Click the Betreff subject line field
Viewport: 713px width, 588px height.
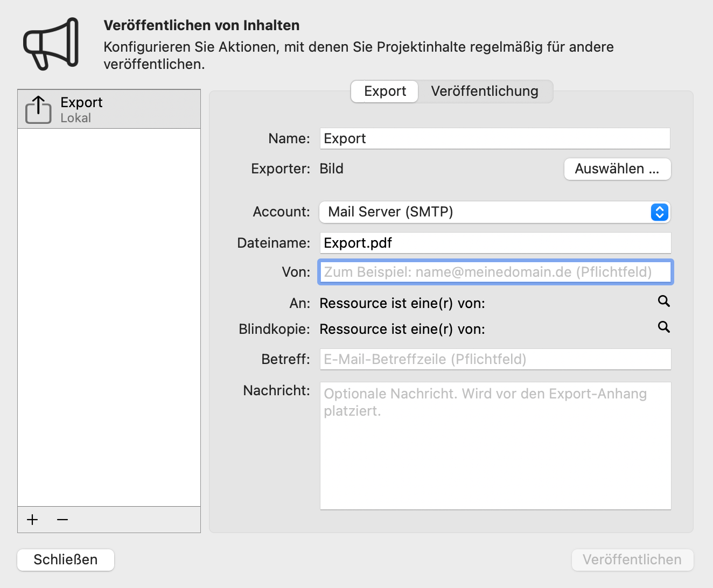(x=494, y=359)
